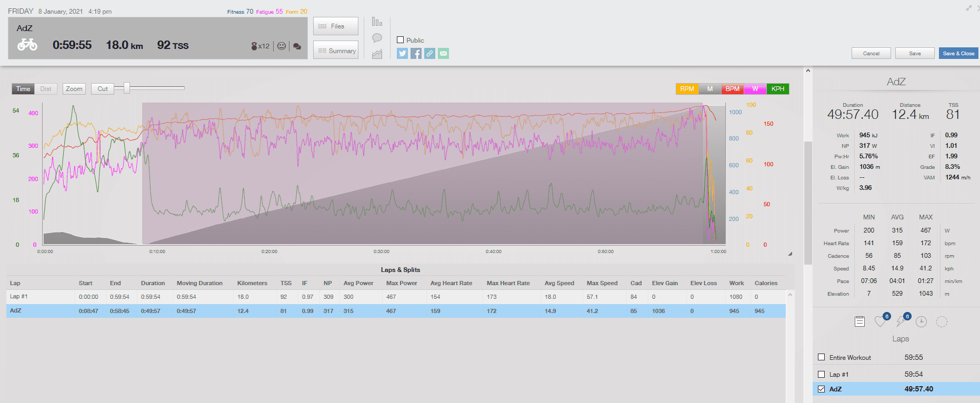This screenshot has width=980, height=403.
Task: Open the heart rate peaks icon
Action: pos(881,321)
